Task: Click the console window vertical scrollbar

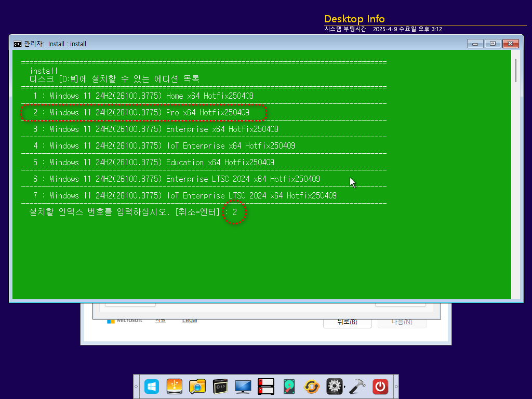Action: click(x=516, y=70)
